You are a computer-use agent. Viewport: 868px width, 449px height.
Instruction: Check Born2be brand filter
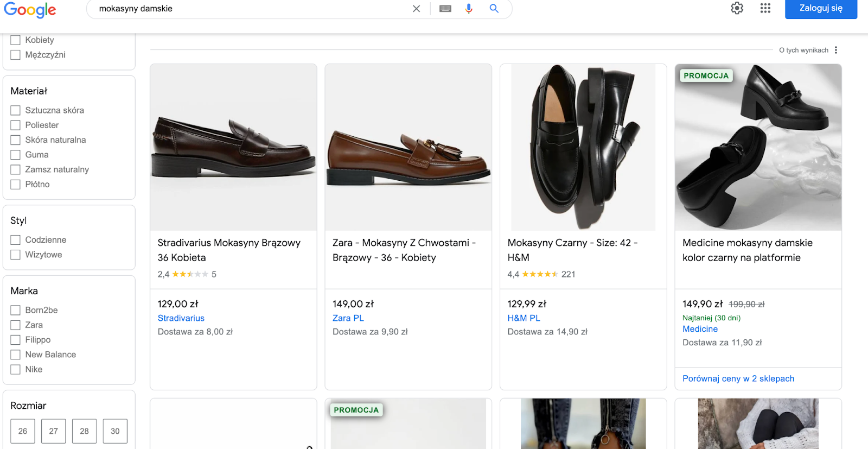(15, 310)
